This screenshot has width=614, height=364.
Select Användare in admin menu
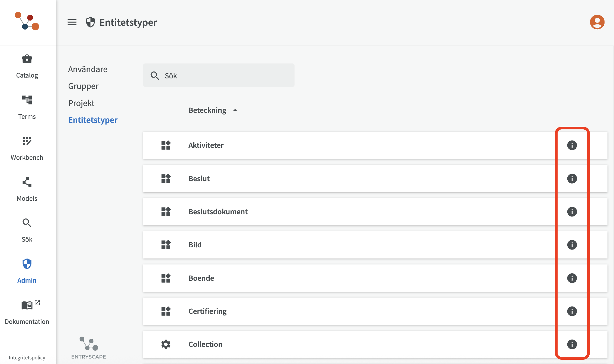88,69
